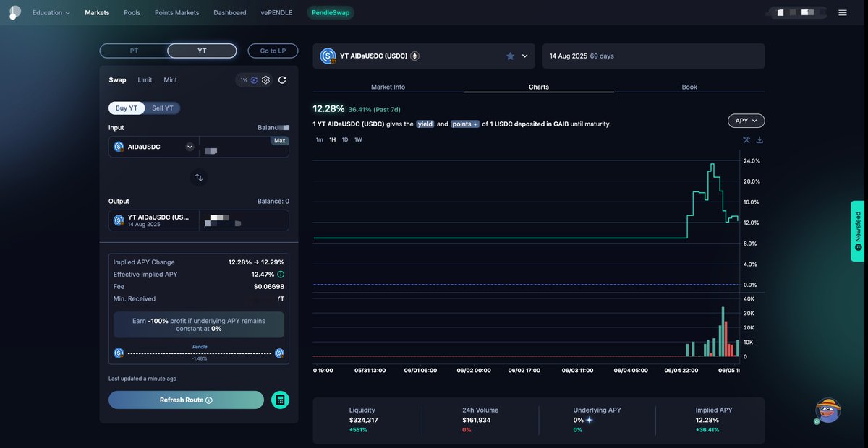Screen dimensions: 868x448
Task: Open the Book tab
Action: point(689,87)
